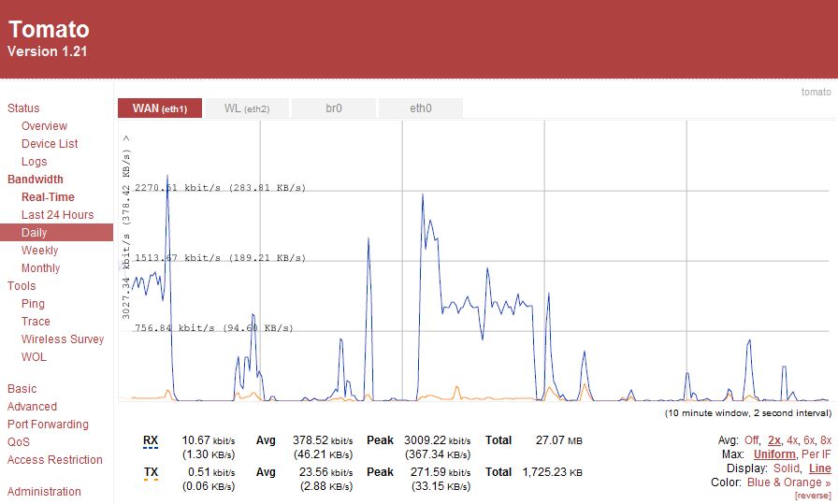Click the tomato hostname label
The width and height of the screenshot is (838, 504).
tap(816, 92)
